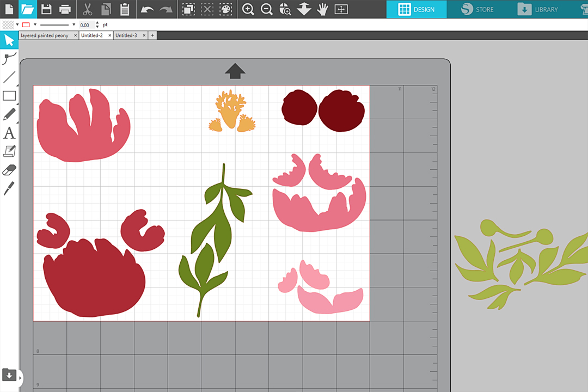Click the red line color swatch
Screen dimensions: 588x392
click(x=26, y=24)
